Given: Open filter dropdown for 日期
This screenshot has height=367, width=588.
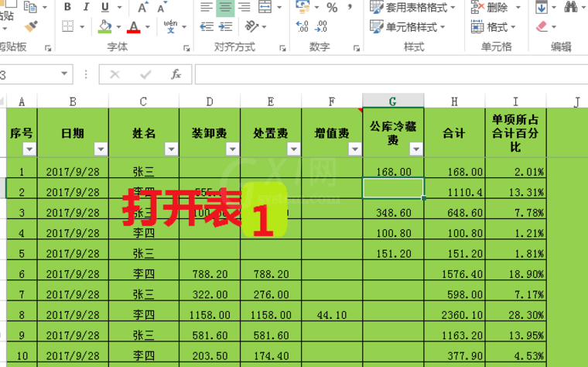Looking at the screenshot, I should point(101,149).
